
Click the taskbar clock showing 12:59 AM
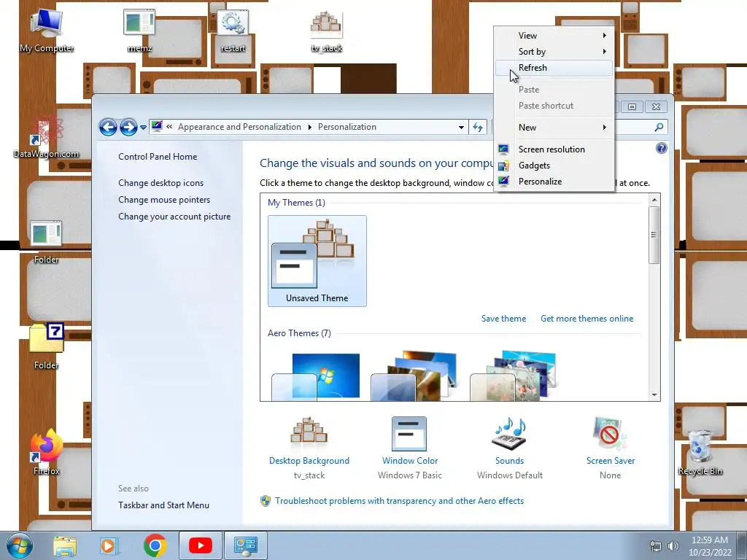pyautogui.click(x=709, y=540)
